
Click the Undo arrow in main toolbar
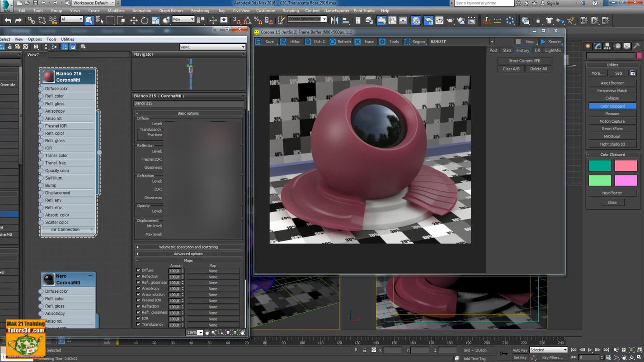(x=8, y=20)
